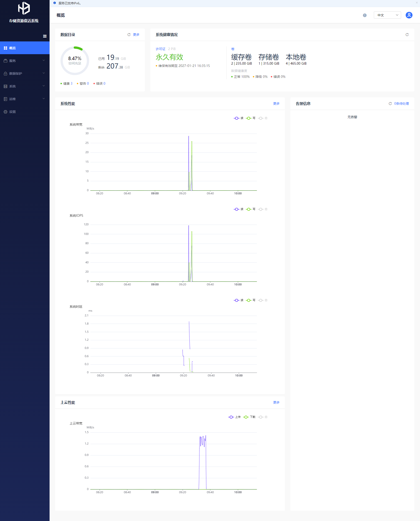This screenshot has width=420, height=521.
Task: Refresh the 数据目录 card
Action: pos(129,35)
